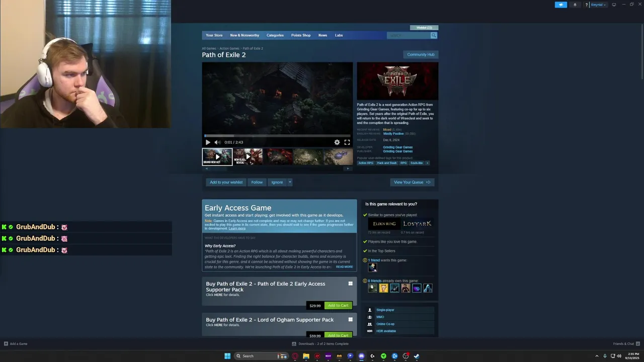The width and height of the screenshot is (644, 362).
Task: Select the New Class Reveal video thumbnail
Action: pyautogui.click(x=248, y=157)
